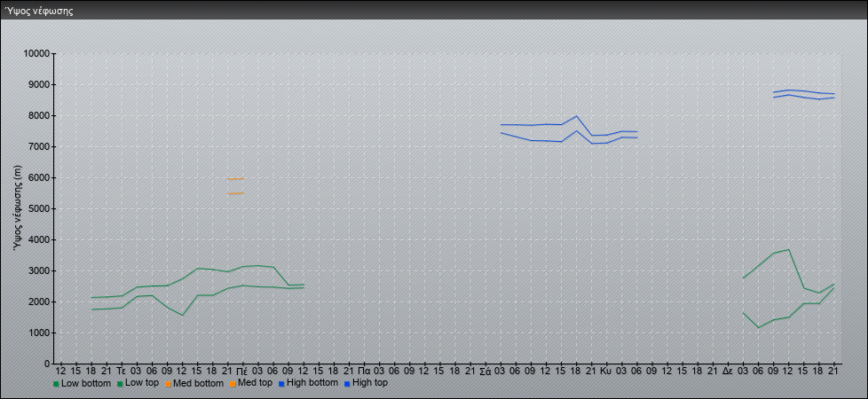Click the 7000 y-axis label
Image resolution: width=868 pixels, height=399 pixels.
pos(39,146)
